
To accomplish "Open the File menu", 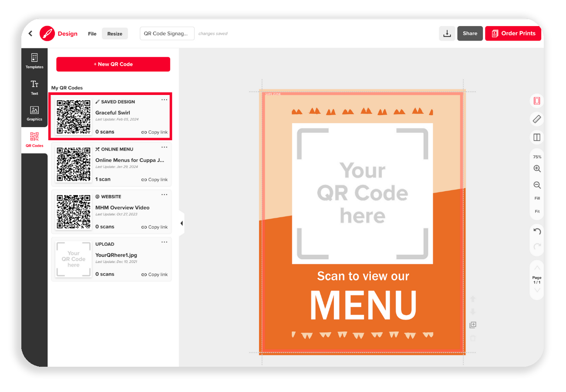I will pos(92,34).
